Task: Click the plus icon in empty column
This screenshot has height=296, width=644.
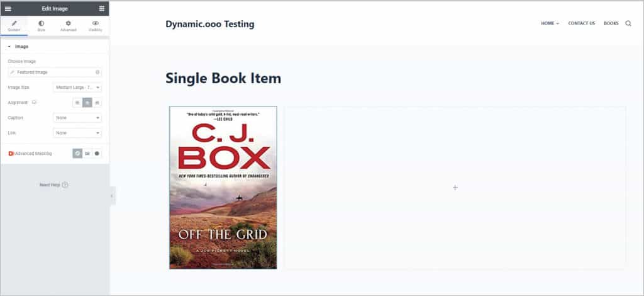Action: coord(455,188)
